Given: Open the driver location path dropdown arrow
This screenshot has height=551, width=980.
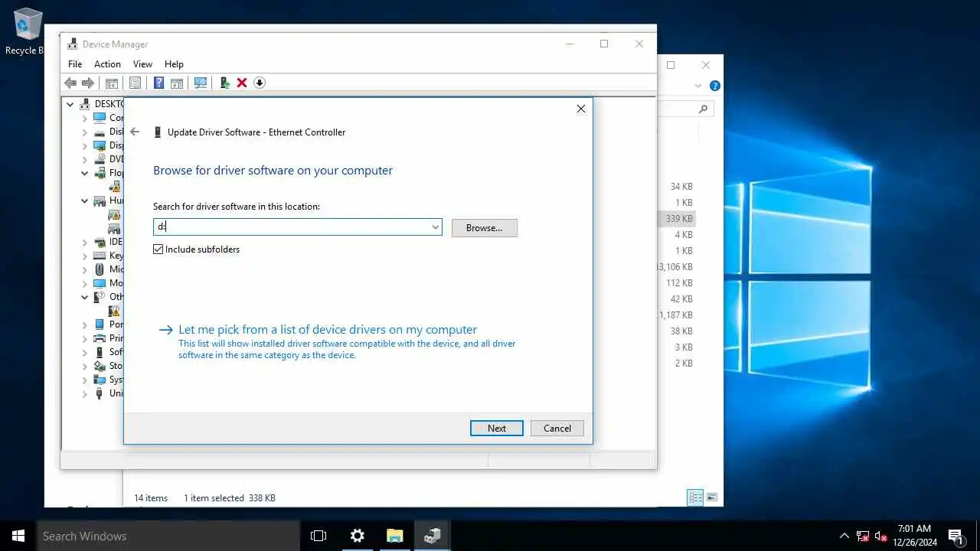Looking at the screenshot, I should 435,227.
